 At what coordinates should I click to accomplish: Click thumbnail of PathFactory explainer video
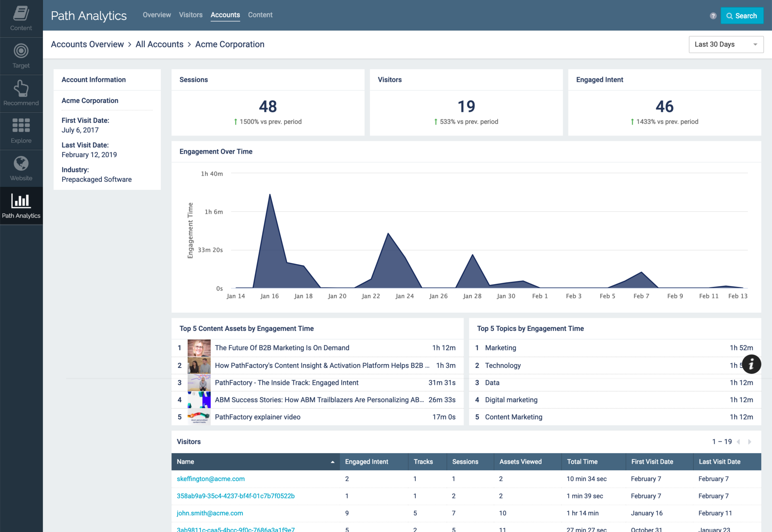point(199,417)
